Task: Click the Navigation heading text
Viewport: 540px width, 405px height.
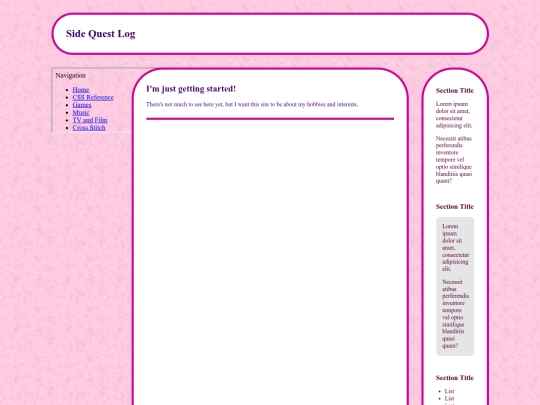Action: pos(71,75)
